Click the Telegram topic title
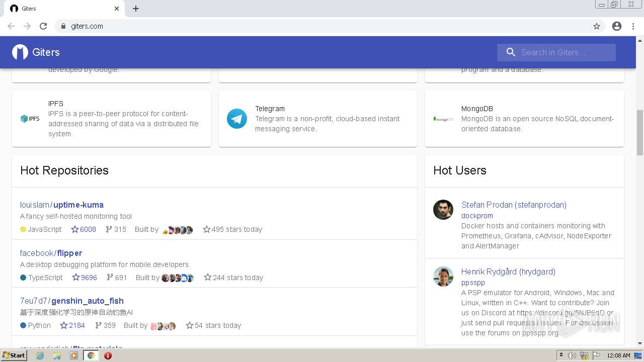Viewport: 644px width, 362px height. click(x=270, y=109)
